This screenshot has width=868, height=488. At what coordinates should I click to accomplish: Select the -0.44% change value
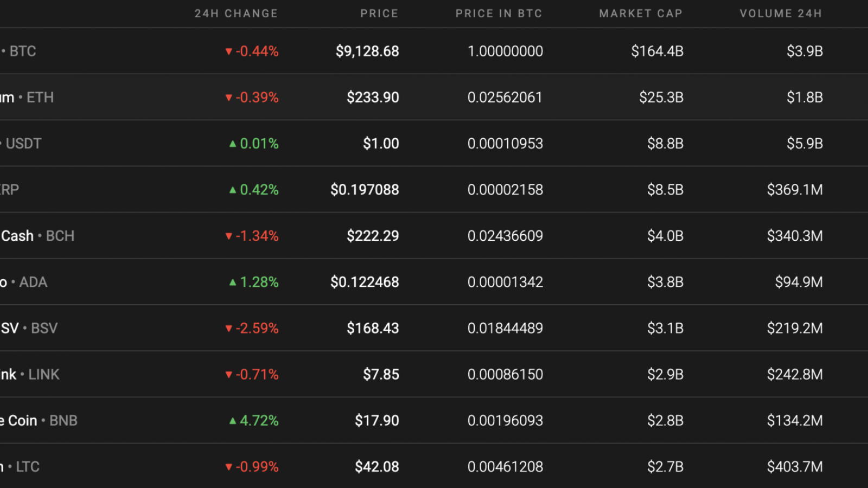[x=252, y=51]
